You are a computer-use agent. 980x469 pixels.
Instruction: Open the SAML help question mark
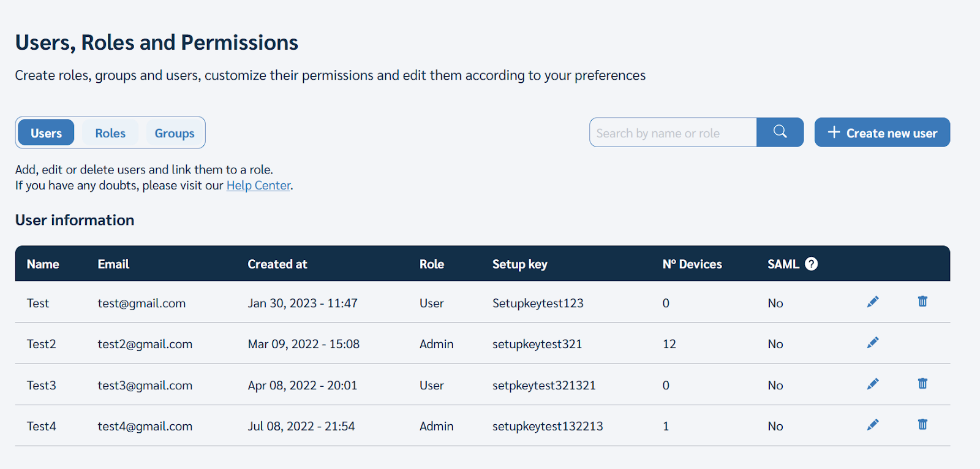point(812,264)
